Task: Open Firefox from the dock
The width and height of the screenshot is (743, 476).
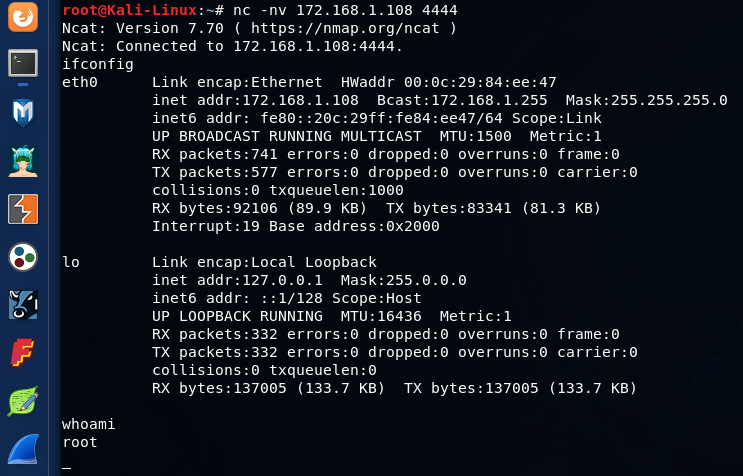Action: (x=23, y=17)
